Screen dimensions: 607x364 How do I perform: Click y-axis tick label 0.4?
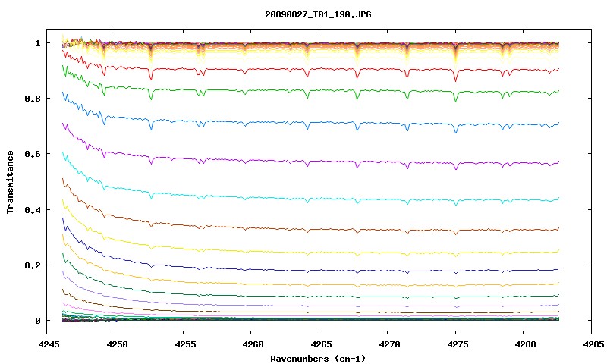(x=33, y=209)
